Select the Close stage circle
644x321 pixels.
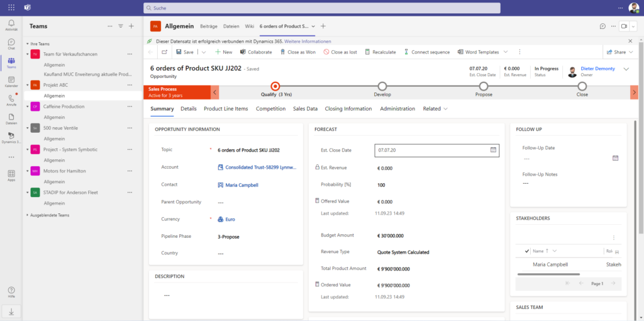[582, 86]
